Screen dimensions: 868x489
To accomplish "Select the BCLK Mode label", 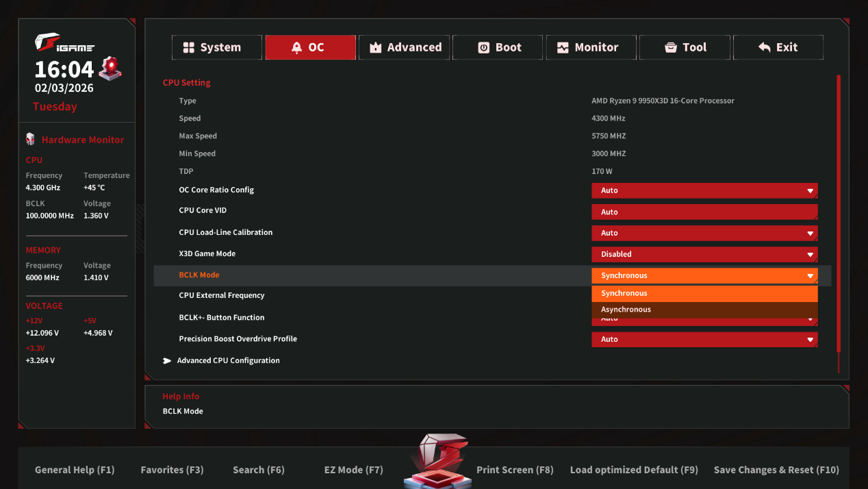I will tap(199, 275).
